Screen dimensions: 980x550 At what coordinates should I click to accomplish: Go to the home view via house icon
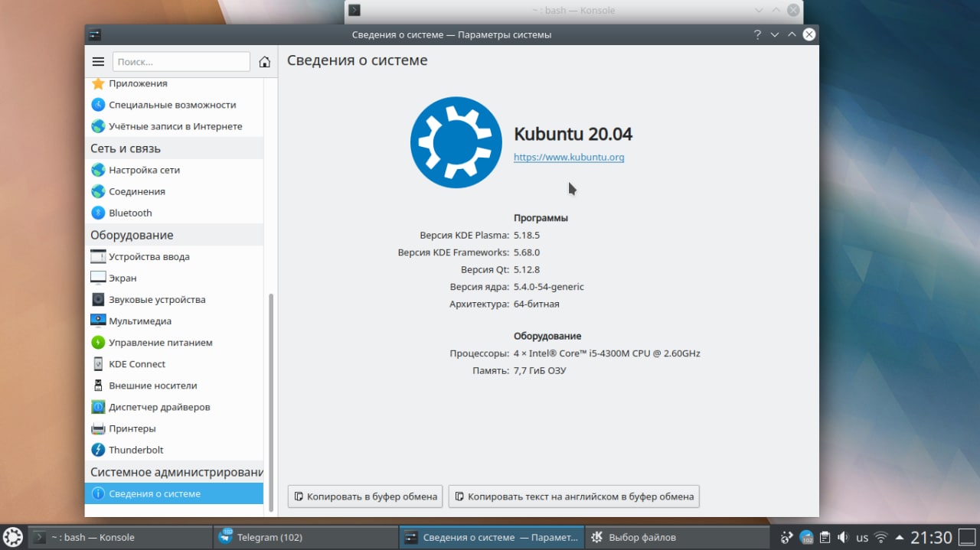(x=265, y=62)
